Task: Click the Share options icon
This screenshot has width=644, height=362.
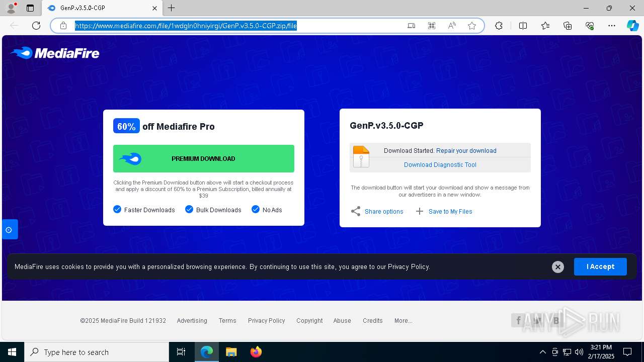Action: pyautogui.click(x=356, y=211)
